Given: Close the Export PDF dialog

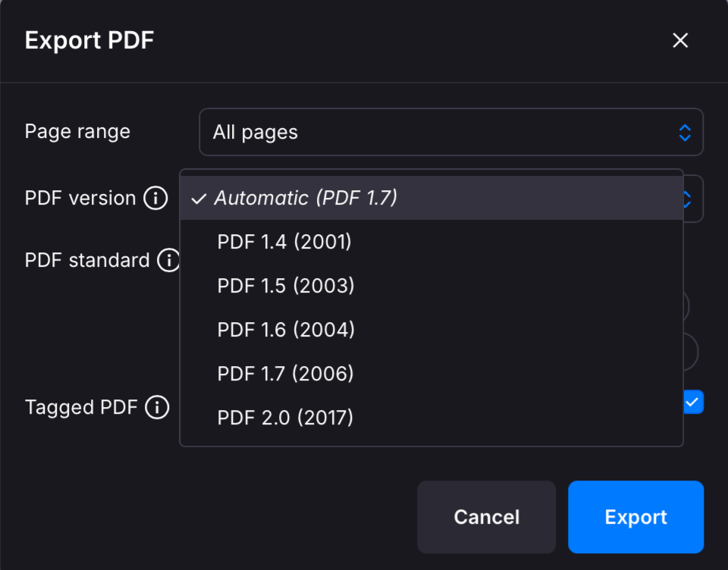Looking at the screenshot, I should (680, 40).
